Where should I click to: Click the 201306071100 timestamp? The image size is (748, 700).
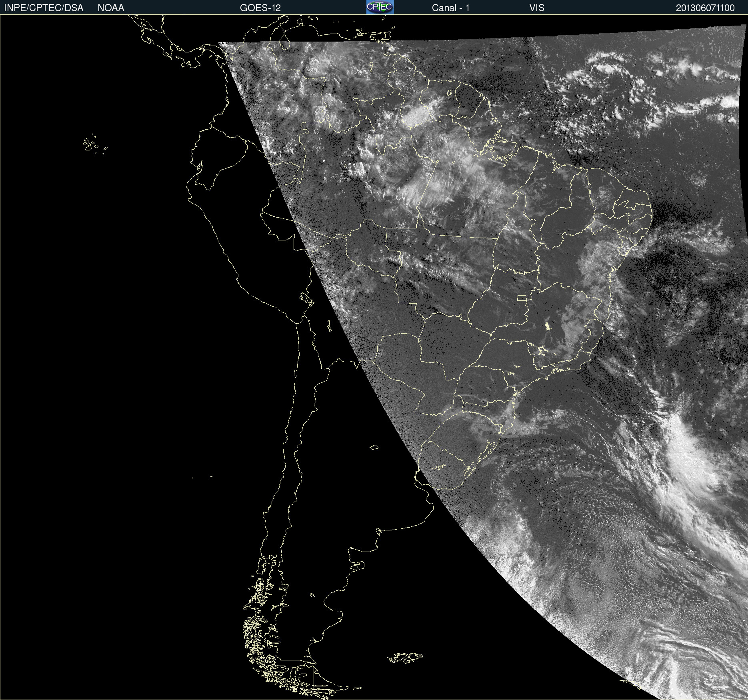point(705,8)
